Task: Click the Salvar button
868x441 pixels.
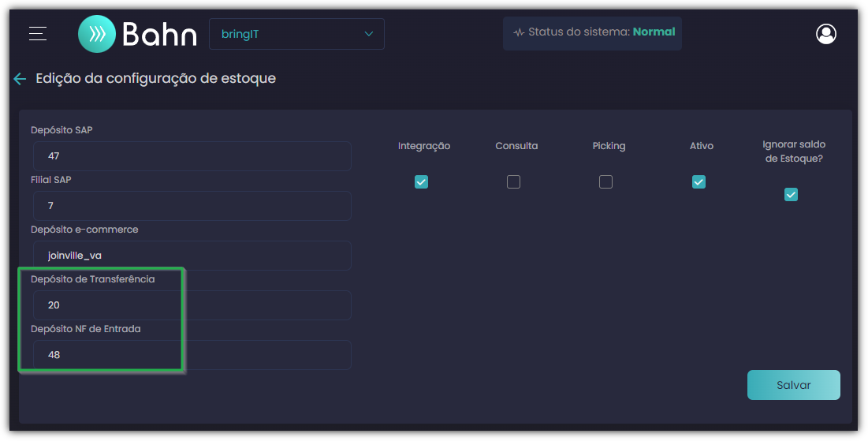Action: [x=794, y=385]
